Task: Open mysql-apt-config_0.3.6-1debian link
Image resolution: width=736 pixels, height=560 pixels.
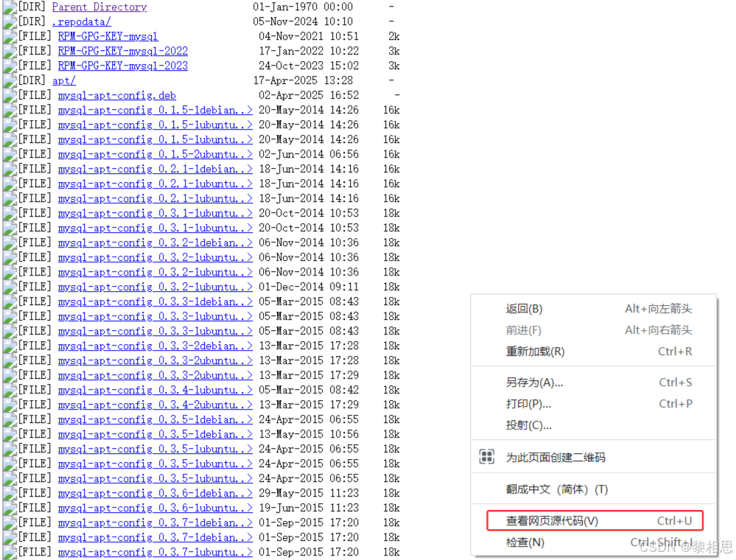Action: pos(155,494)
